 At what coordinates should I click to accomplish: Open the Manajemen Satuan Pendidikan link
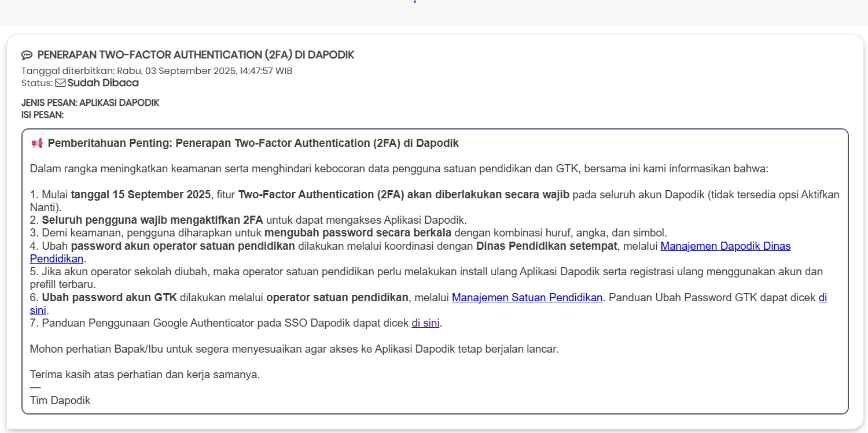pos(527,298)
